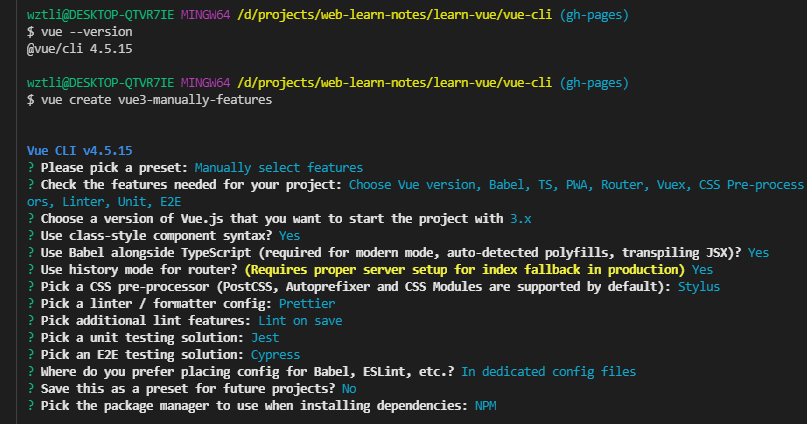Click the 'Prettier' linter config answer
The height and width of the screenshot is (424, 807).
pos(307,304)
